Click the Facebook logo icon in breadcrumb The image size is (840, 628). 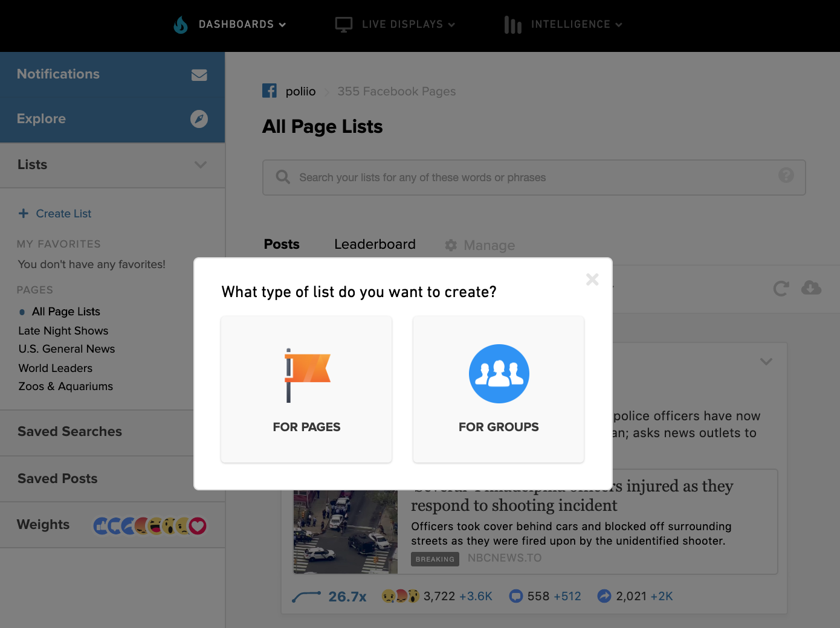(270, 91)
